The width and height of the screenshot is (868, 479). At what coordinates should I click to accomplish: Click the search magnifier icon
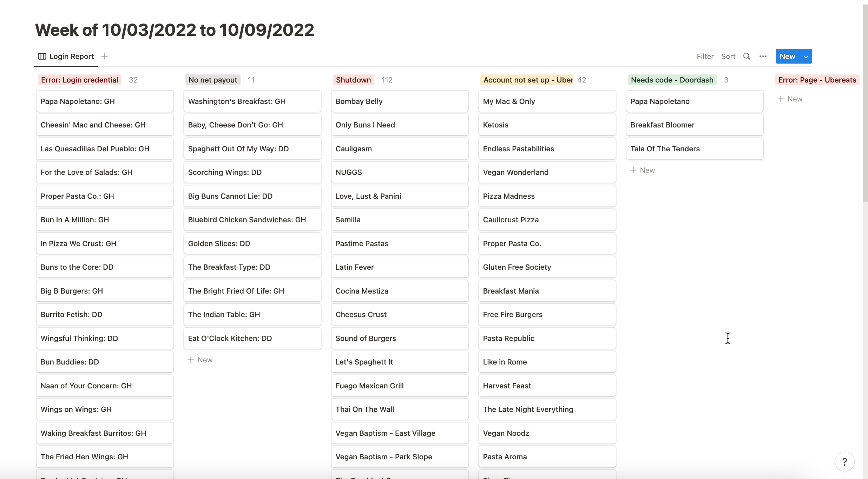pos(747,57)
